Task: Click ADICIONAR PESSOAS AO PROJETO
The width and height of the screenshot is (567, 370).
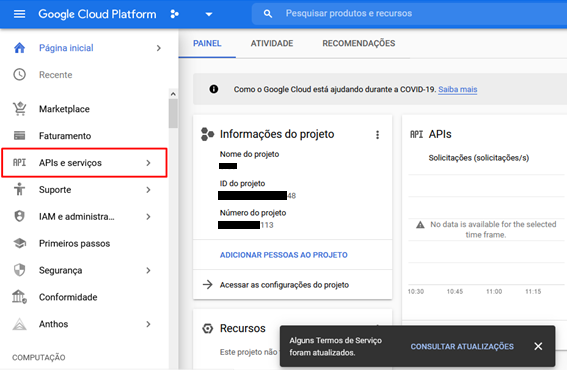Action: pos(284,255)
